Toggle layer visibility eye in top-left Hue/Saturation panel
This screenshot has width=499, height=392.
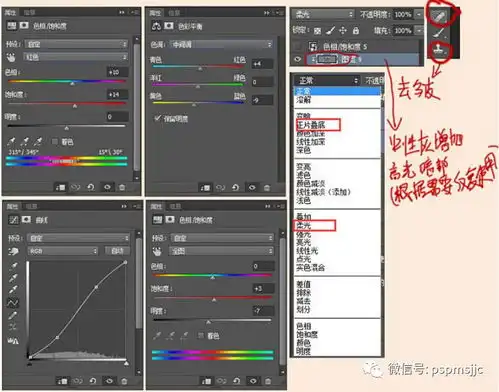point(107,187)
